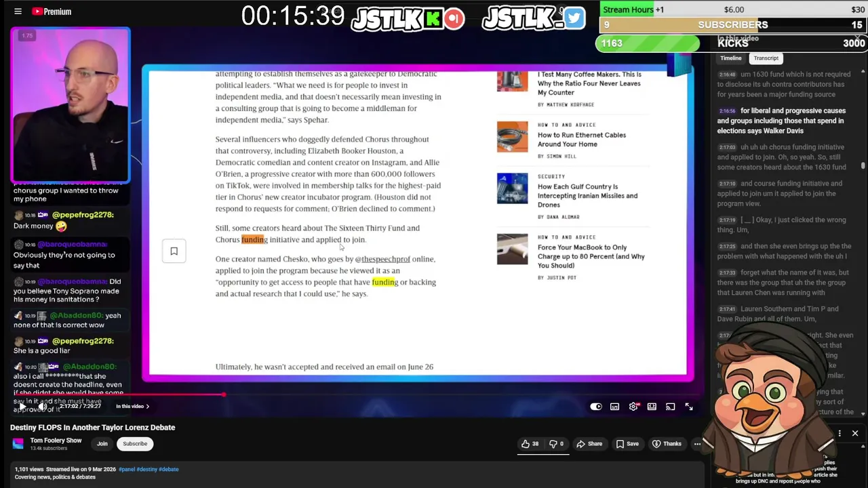Open How to Run Ethernet Cables article

(581, 140)
